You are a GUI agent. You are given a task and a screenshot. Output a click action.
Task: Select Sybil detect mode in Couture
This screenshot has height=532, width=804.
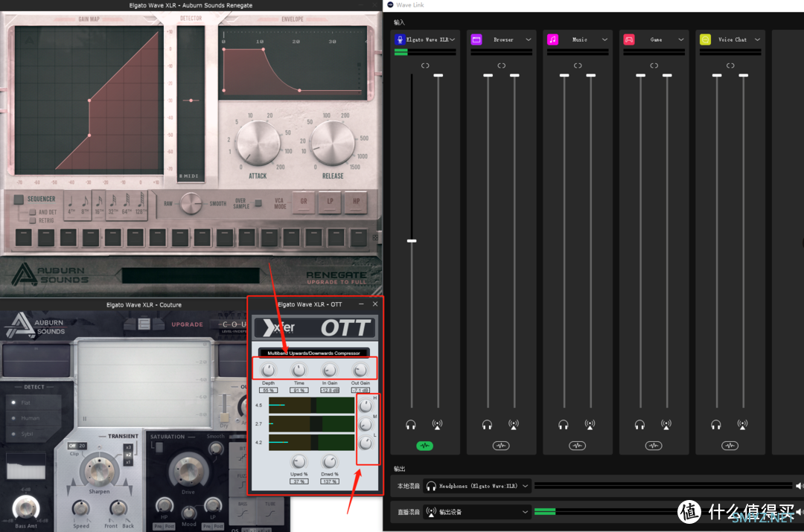click(x=14, y=434)
